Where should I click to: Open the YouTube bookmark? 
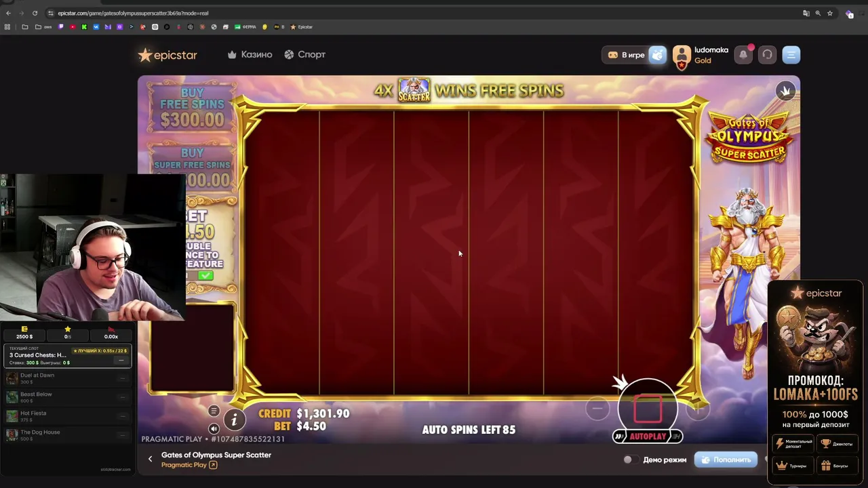click(73, 27)
